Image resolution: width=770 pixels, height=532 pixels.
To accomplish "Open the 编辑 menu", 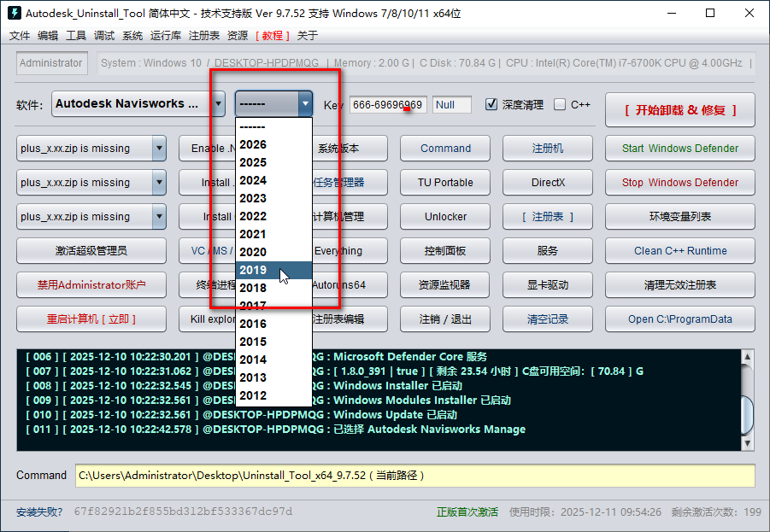I will [48, 35].
